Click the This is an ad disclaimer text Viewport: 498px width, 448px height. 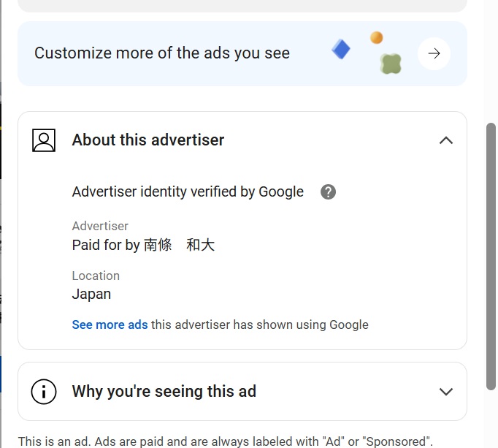coord(226,441)
